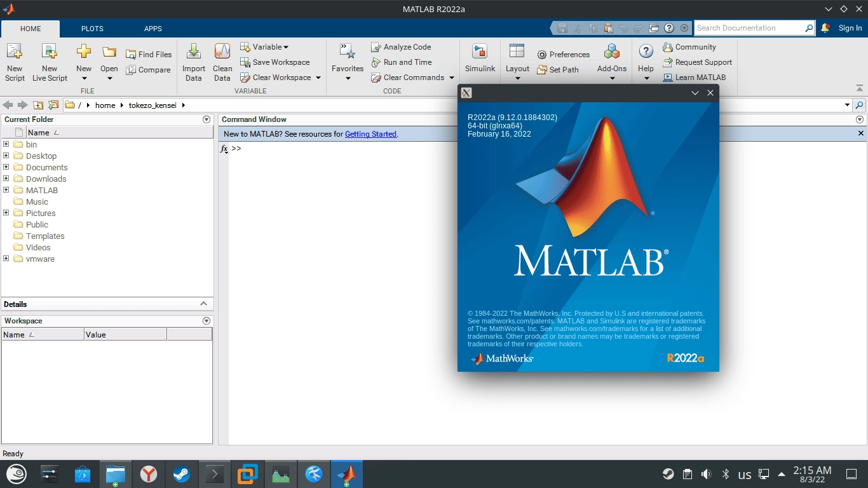Open the address bar folder history dropdown
This screenshot has height=488, width=868.
coord(847,105)
